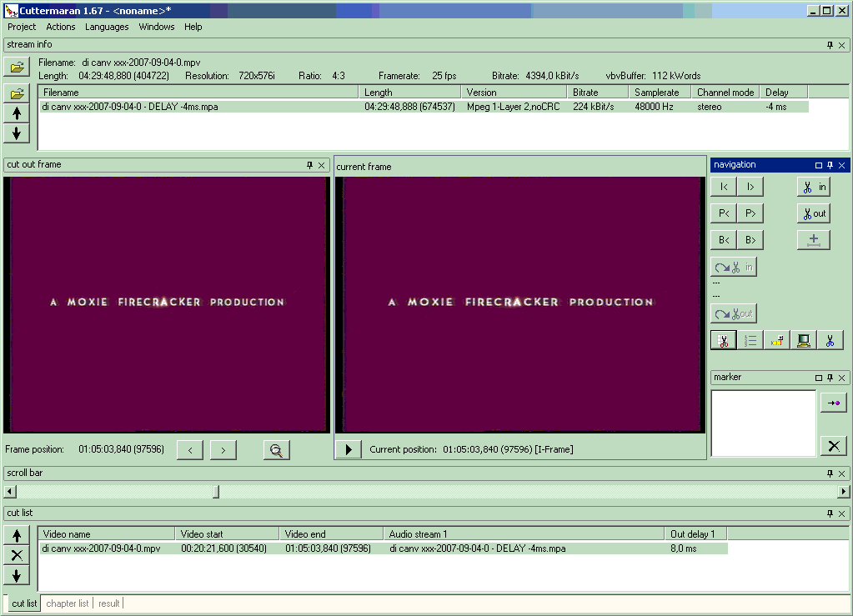Set cut in point with scissors in
Viewport: 853px width, 616px height.
814,187
